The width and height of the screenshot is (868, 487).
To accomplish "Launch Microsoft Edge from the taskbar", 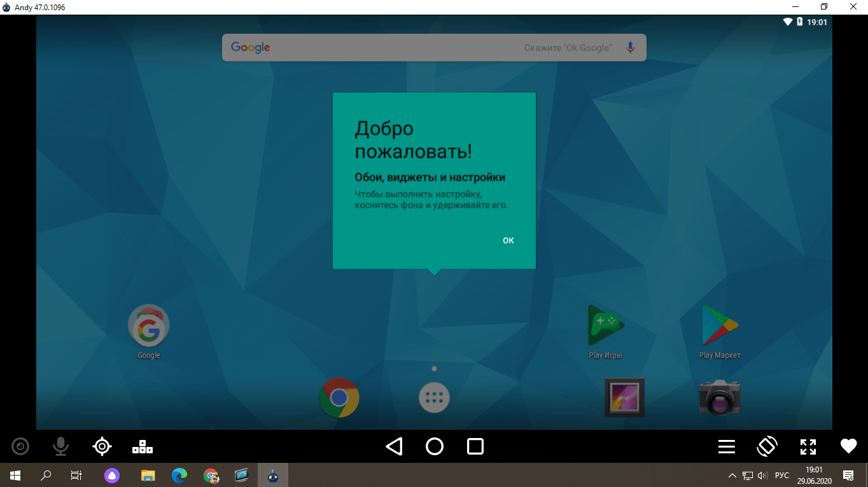I will point(179,475).
